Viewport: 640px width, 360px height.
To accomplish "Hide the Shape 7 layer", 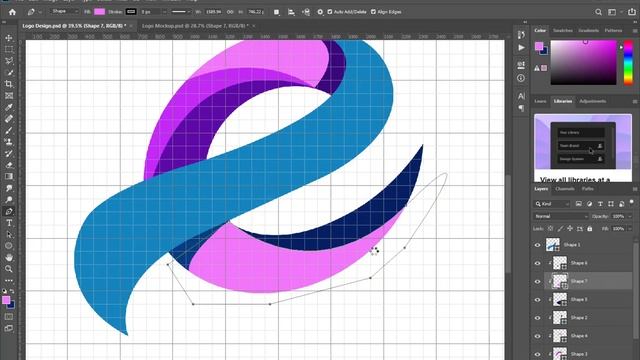I will (538, 281).
